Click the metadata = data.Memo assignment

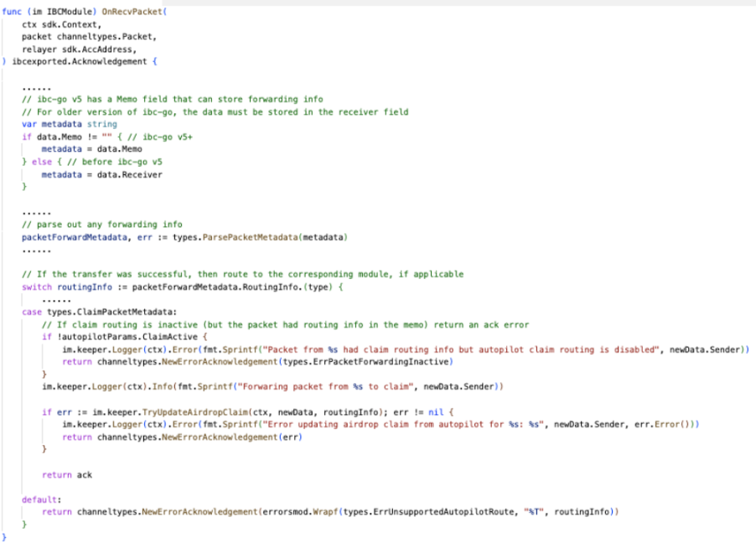tap(91, 149)
